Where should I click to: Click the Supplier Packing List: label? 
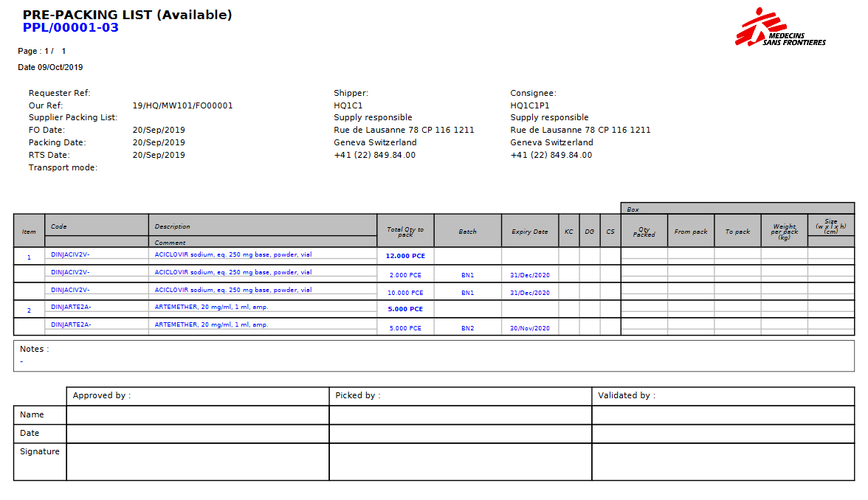tap(73, 117)
